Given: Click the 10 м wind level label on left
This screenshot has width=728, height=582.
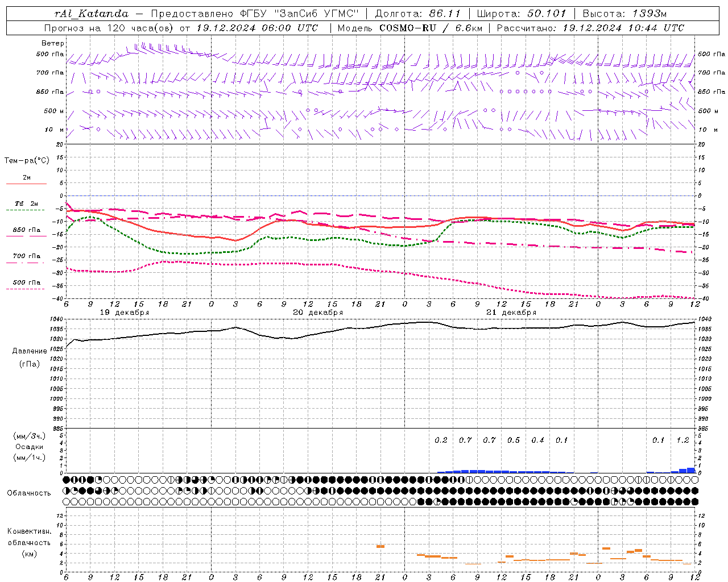Looking at the screenshot, I should pyautogui.click(x=54, y=130).
